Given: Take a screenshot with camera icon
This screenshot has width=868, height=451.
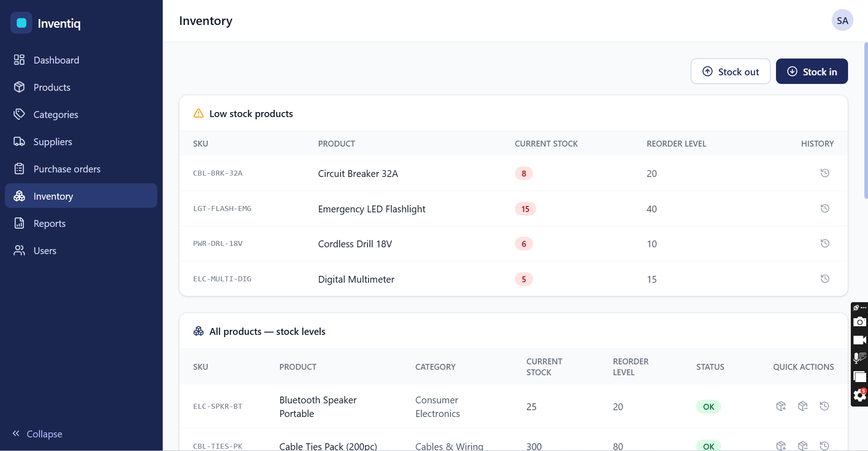Looking at the screenshot, I should (x=859, y=322).
